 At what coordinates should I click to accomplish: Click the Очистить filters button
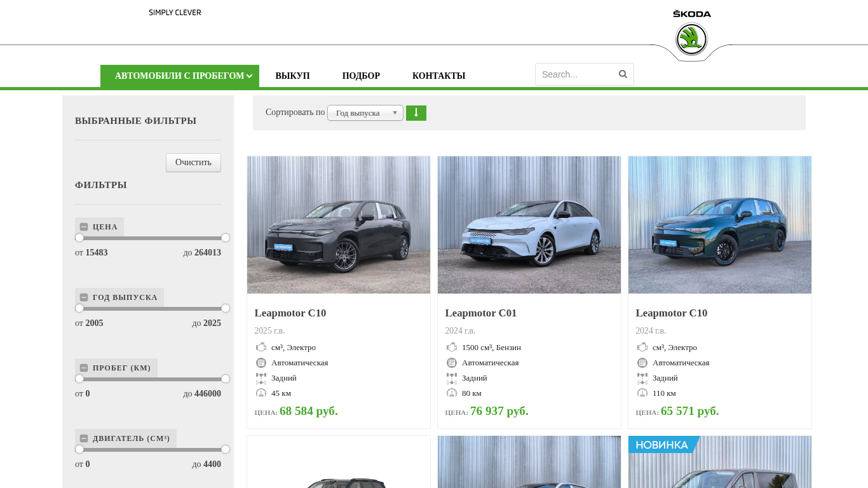click(193, 163)
